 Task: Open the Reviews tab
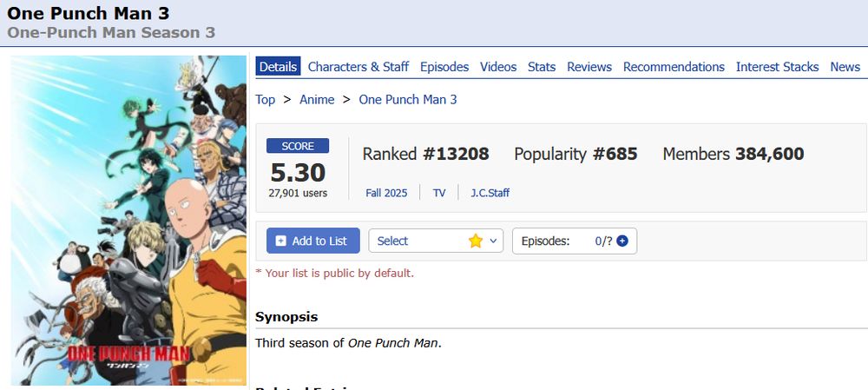589,67
